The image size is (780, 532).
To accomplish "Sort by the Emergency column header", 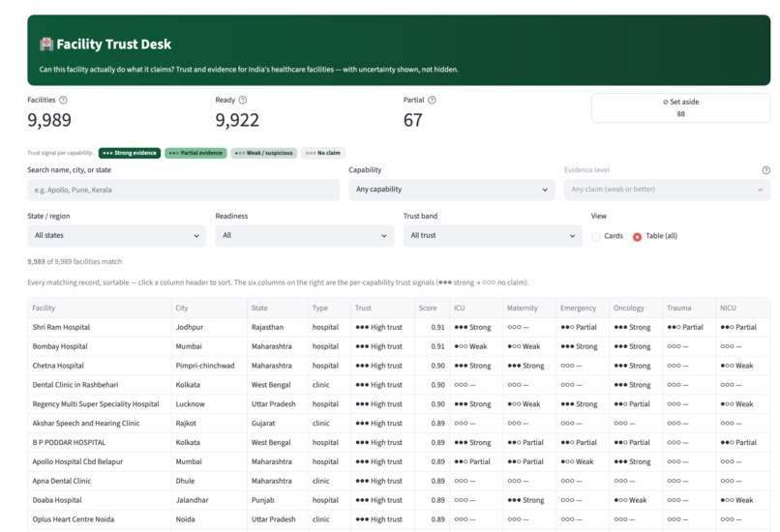I will (583, 309).
